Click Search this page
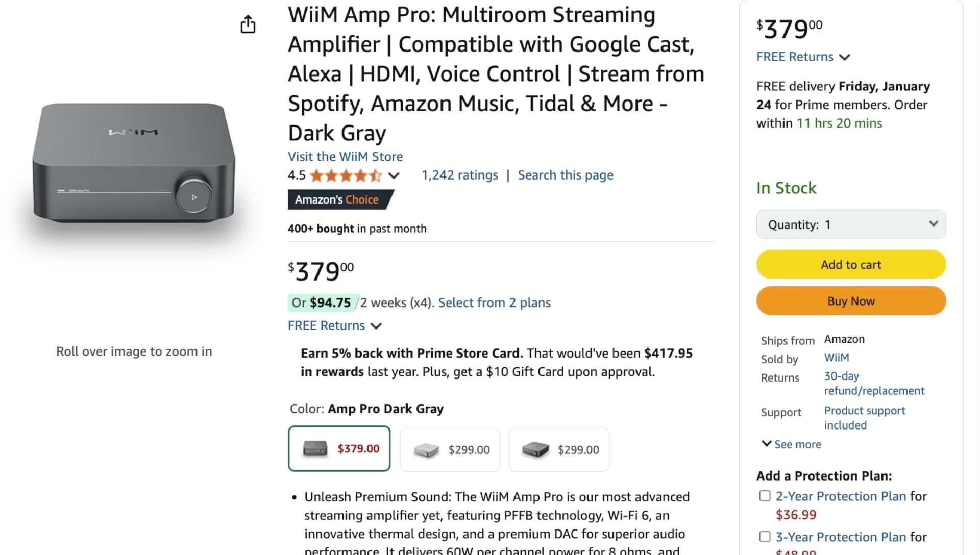The height and width of the screenshot is (555, 980). click(x=565, y=175)
